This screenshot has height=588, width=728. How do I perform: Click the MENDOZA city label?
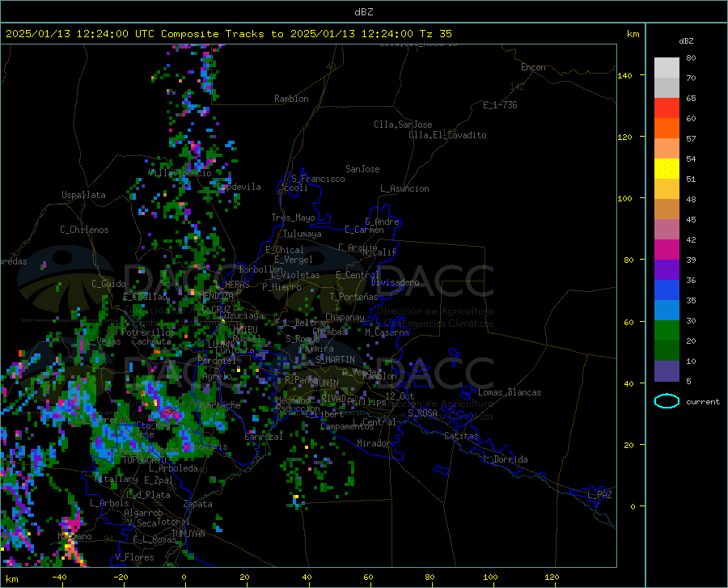(216, 295)
